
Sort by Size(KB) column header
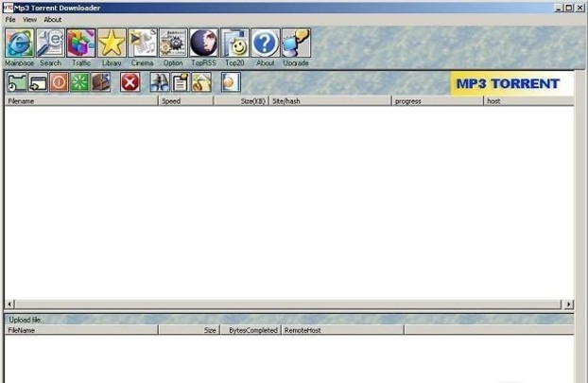point(241,101)
